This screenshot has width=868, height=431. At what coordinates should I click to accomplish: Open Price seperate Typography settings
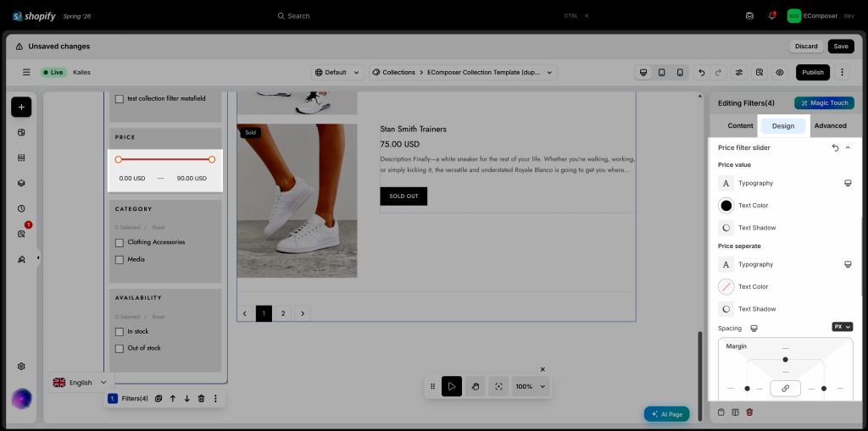coord(726,264)
